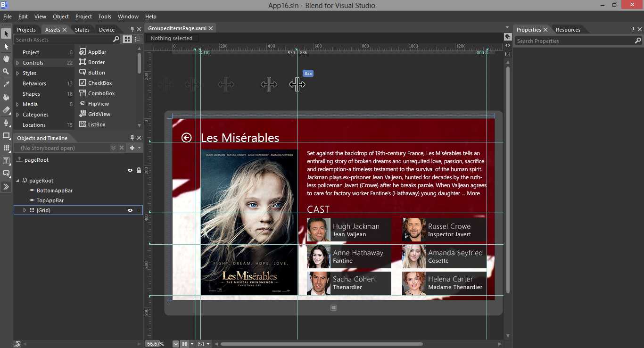Switch to Split view icon

point(508,53)
